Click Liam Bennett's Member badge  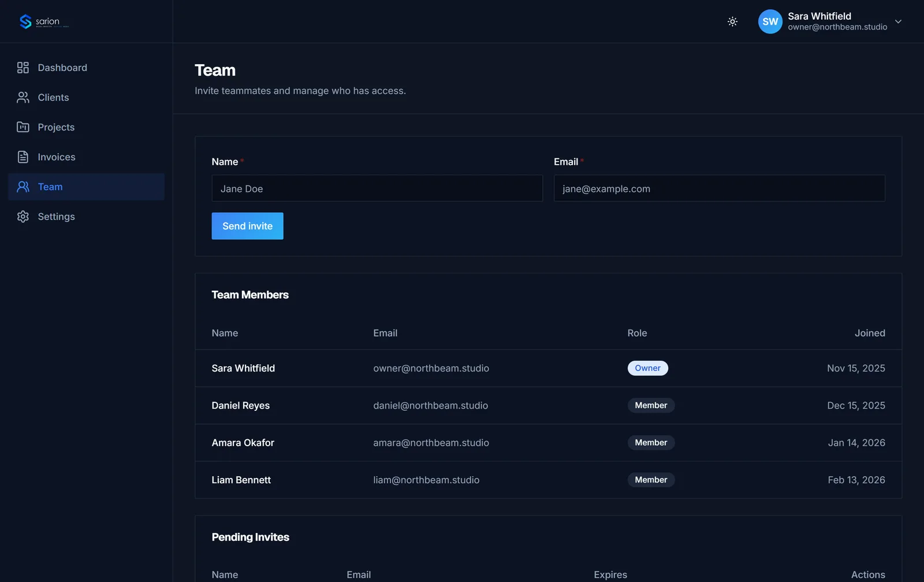(x=651, y=480)
